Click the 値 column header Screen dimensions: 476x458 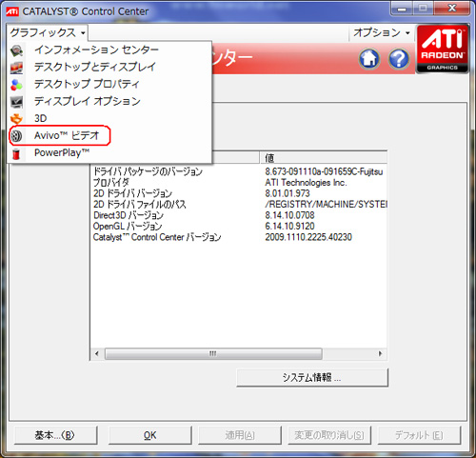click(x=324, y=157)
